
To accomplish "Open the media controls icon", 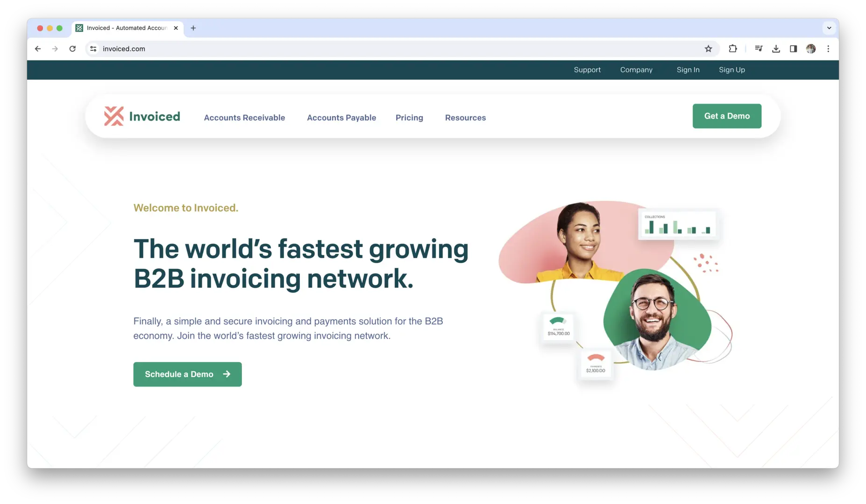I will [x=759, y=49].
